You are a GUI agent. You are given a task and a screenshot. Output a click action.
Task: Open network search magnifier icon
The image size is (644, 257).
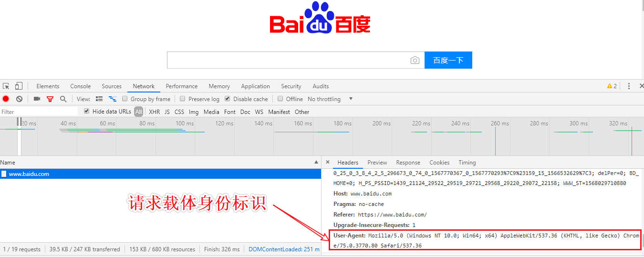tap(63, 99)
